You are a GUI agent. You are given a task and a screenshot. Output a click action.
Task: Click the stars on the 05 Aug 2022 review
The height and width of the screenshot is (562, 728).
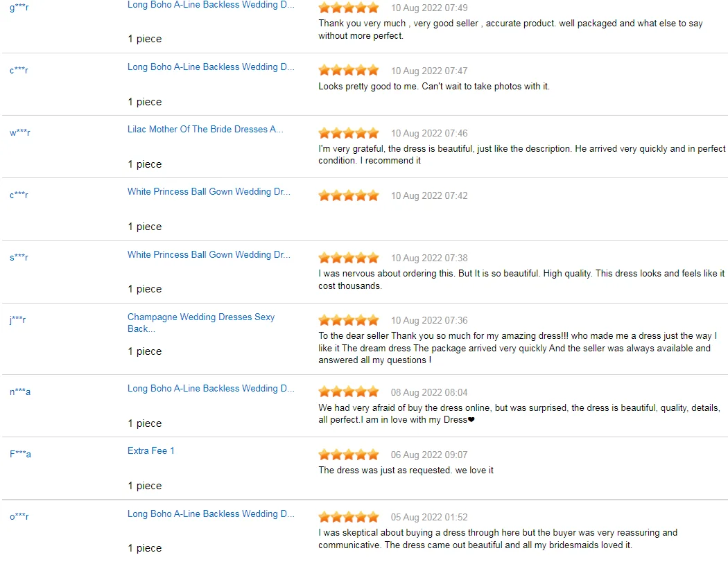[x=349, y=517]
